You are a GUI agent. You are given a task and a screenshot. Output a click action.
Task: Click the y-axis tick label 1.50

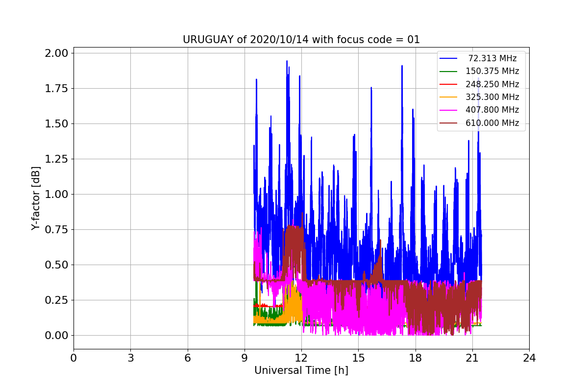point(57,124)
